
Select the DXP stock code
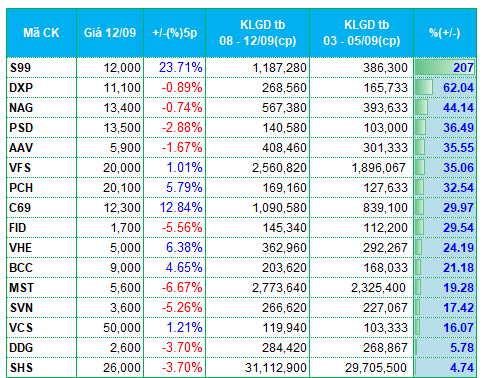(x=21, y=88)
